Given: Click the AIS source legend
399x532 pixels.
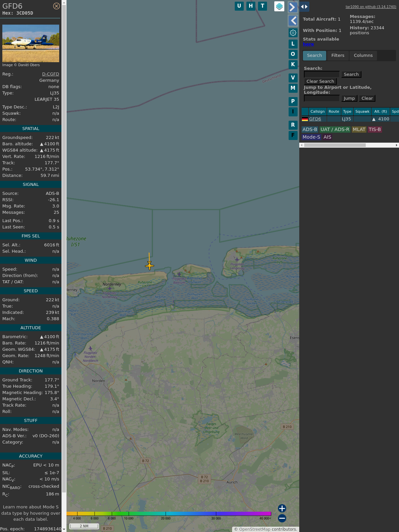Looking at the screenshot, I should click(x=328, y=137).
